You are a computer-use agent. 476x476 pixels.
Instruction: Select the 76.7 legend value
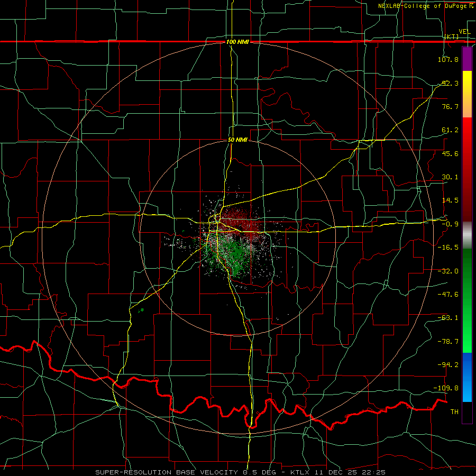click(450, 106)
